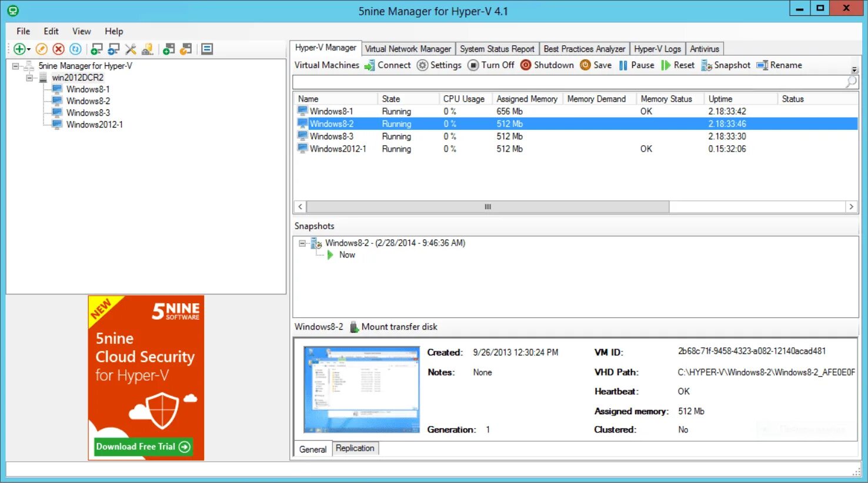Open the dropdown arrow beside Add icon
The width and height of the screenshot is (868, 483).
(28, 50)
